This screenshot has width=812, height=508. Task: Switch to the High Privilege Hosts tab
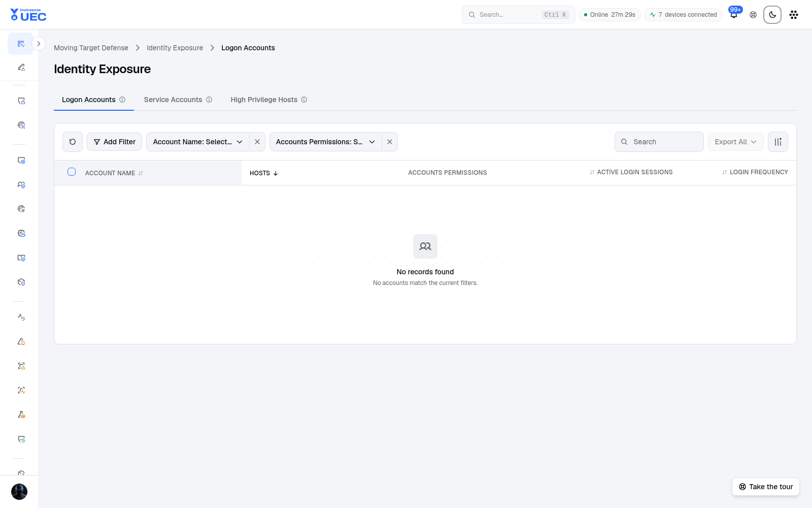pyautogui.click(x=269, y=100)
